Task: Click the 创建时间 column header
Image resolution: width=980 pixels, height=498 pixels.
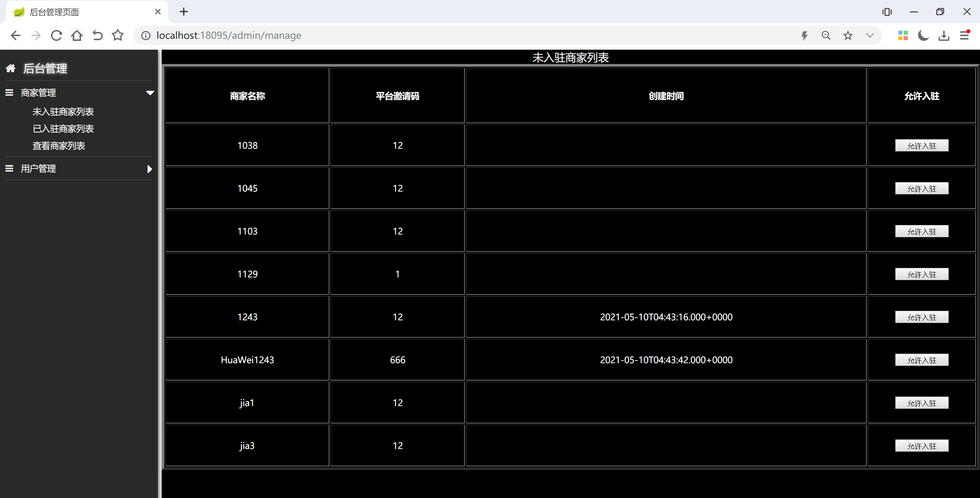Action: click(666, 96)
